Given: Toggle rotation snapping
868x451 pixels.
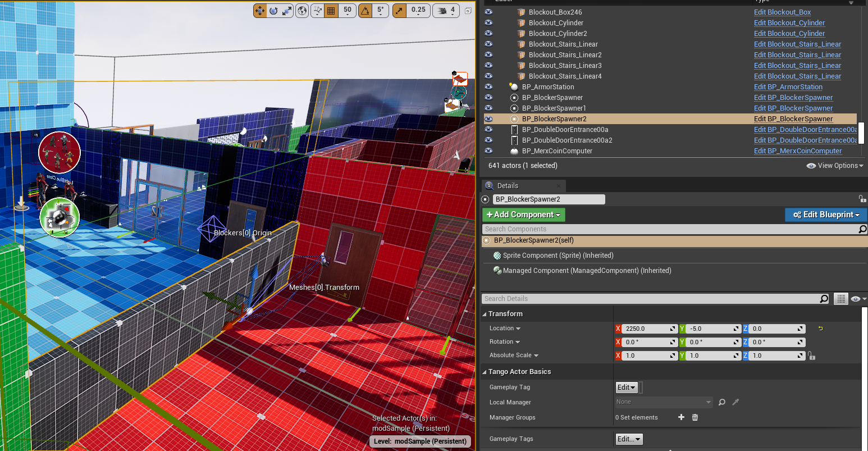Looking at the screenshot, I should (366, 11).
